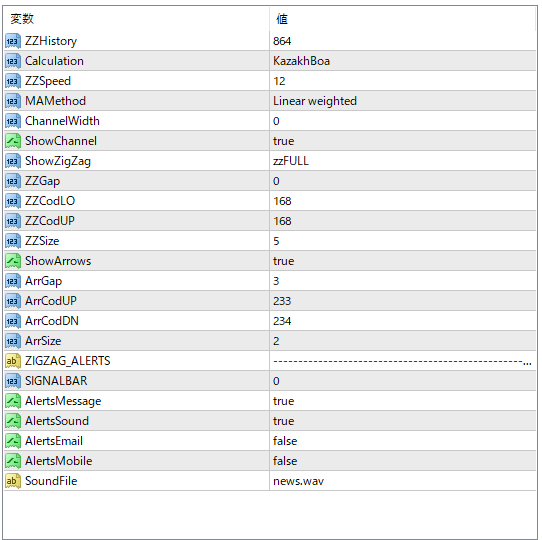542x540 pixels.
Task: Select the ZIGZAG_ALERTS variable name
Action: pyautogui.click(x=68, y=361)
